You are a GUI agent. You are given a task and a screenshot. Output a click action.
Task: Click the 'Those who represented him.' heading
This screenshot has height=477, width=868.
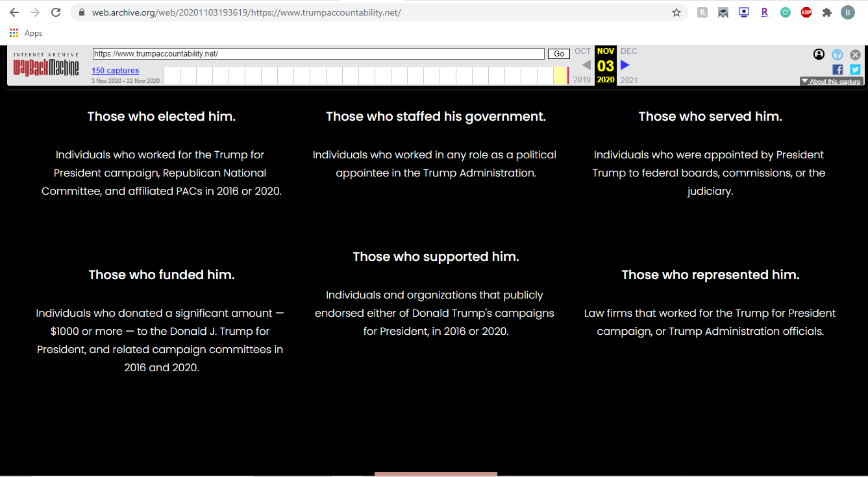(x=710, y=275)
